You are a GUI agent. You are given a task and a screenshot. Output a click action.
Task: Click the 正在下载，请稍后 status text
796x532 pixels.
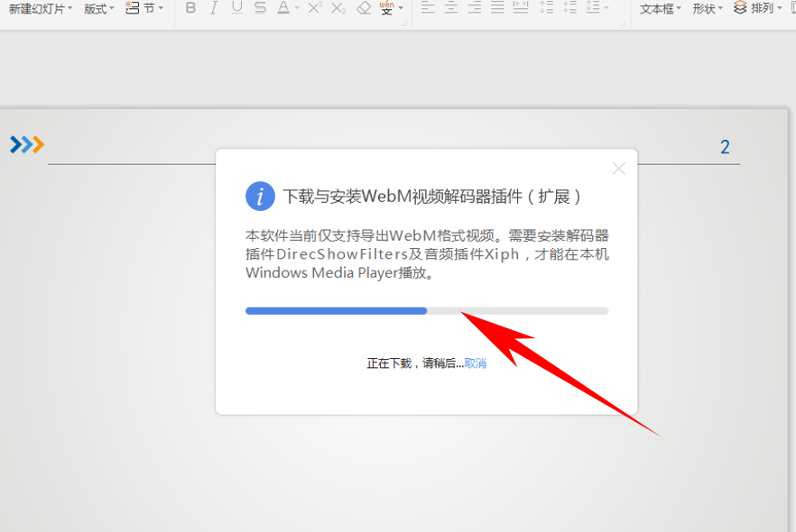click(415, 363)
